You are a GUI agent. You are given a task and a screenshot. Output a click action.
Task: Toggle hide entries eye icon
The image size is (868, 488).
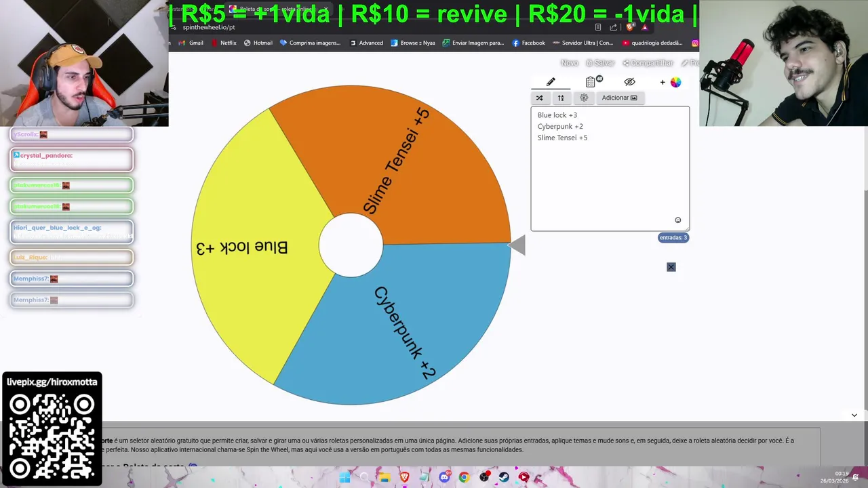[x=629, y=82]
